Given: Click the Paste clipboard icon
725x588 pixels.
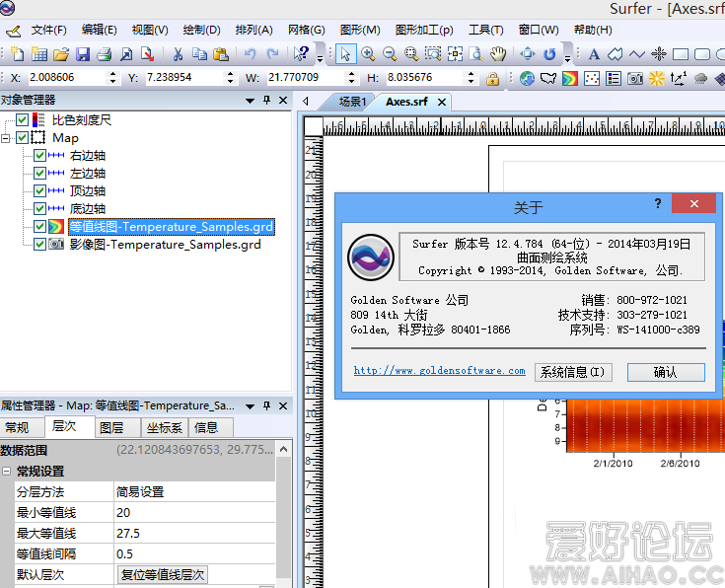Looking at the screenshot, I should tap(221, 54).
